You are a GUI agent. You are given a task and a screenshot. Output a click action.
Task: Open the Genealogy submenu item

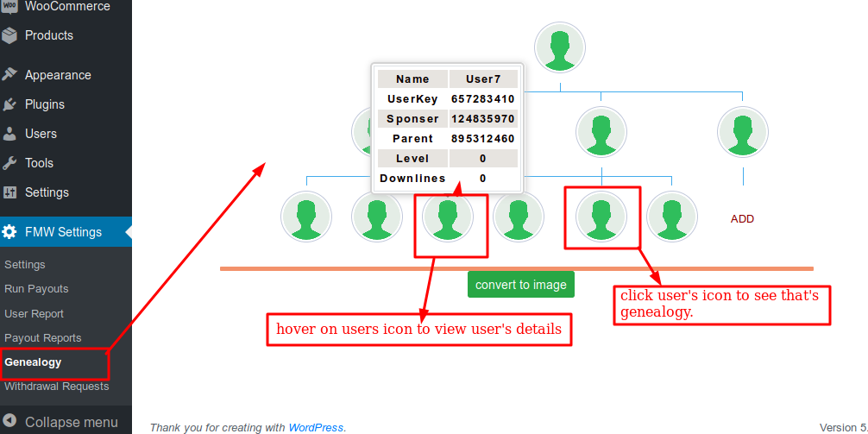(33, 362)
